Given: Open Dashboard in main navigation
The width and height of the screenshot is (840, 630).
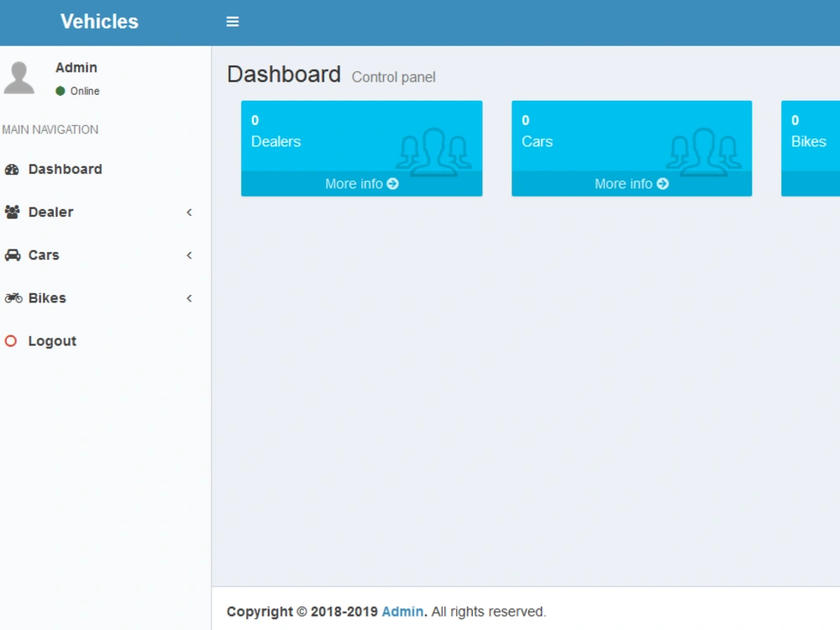Looking at the screenshot, I should coord(105,170).
